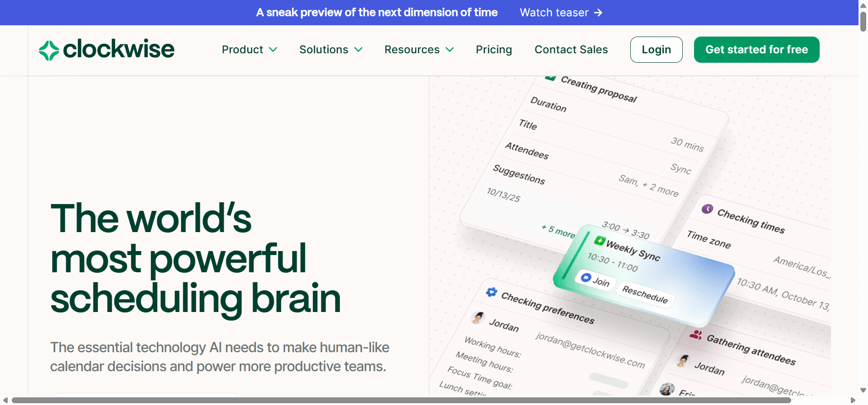This screenshot has height=405, width=868.
Task: Click the horizontal scrollbar at the bottom
Action: click(x=401, y=400)
